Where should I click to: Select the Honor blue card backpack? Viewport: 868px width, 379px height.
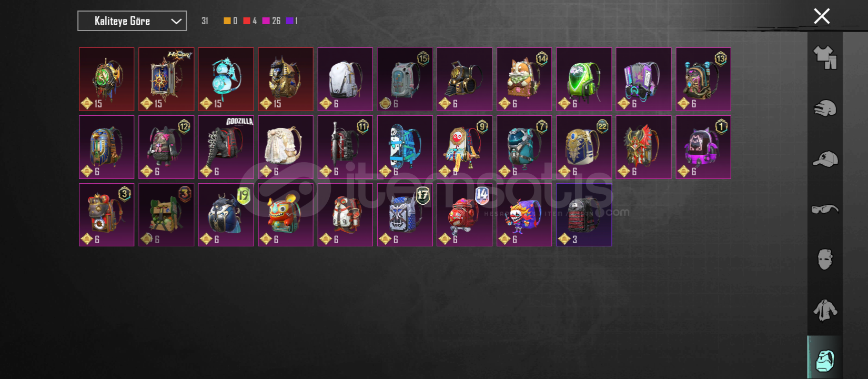click(166, 79)
